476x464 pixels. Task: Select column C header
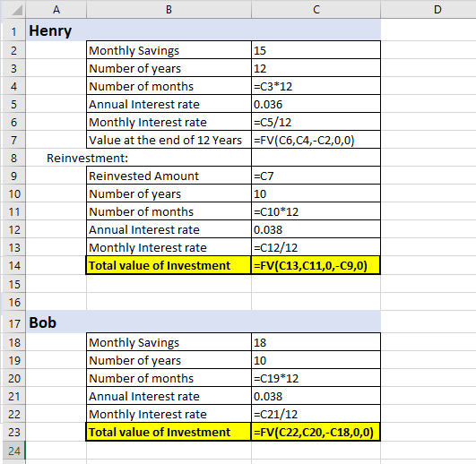point(316,9)
